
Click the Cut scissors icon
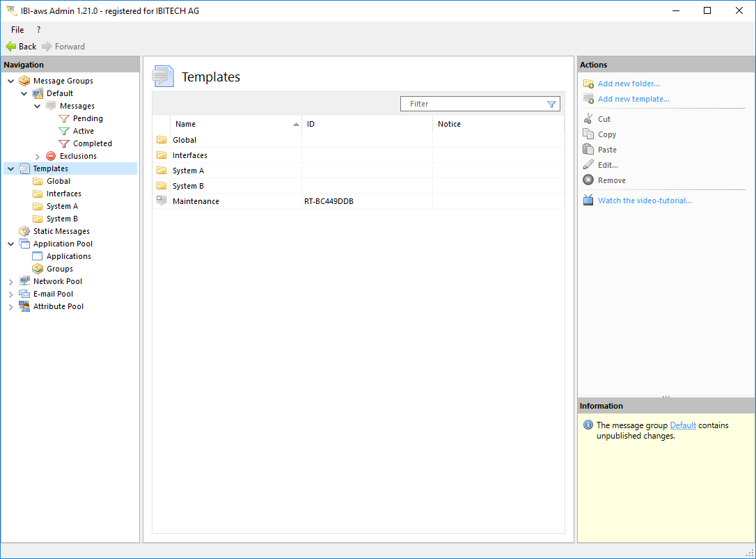pyautogui.click(x=588, y=119)
